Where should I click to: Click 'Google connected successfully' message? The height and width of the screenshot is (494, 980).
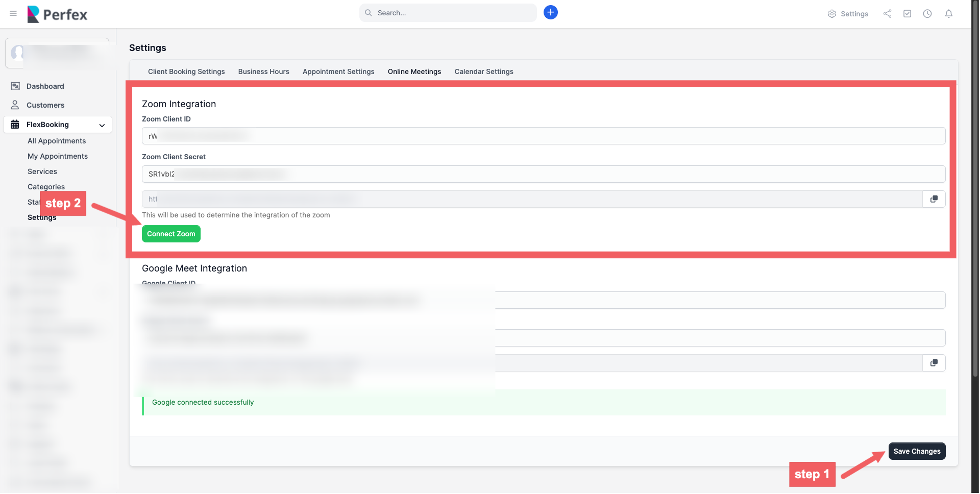203,402
